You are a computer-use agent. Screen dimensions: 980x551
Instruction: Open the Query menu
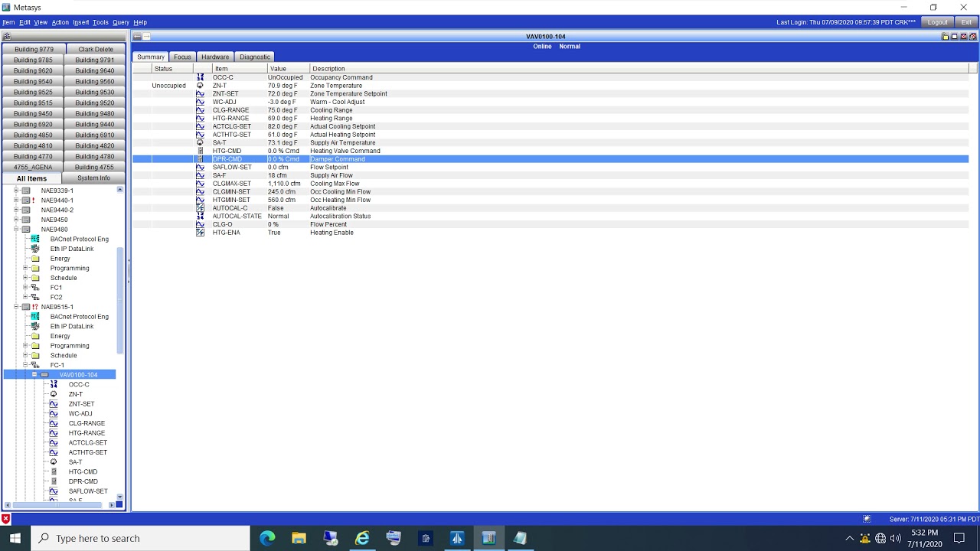(121, 22)
